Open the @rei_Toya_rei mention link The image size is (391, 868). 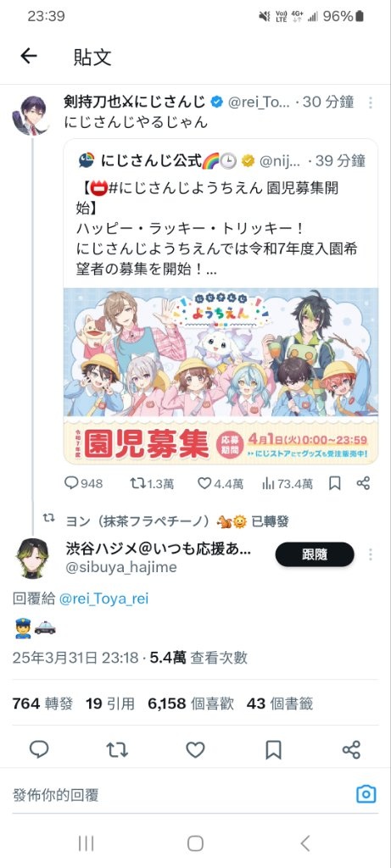pyautogui.click(x=103, y=598)
